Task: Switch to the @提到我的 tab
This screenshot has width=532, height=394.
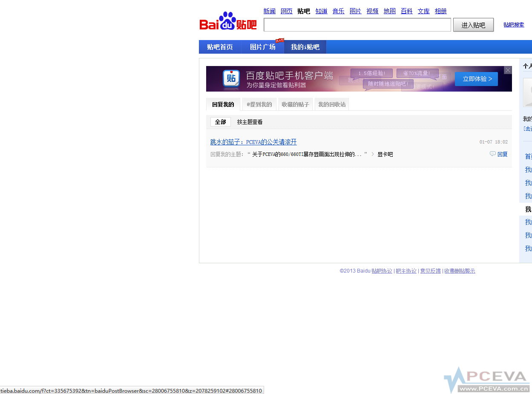Action: (259, 104)
